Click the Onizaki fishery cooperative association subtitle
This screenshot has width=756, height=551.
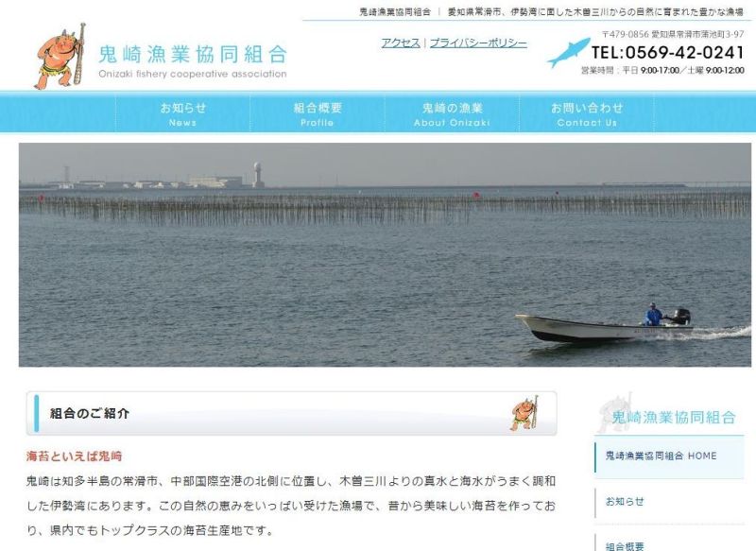point(193,74)
